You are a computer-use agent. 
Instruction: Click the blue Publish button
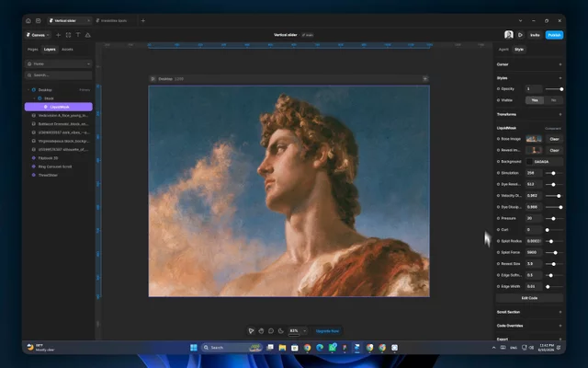554,35
